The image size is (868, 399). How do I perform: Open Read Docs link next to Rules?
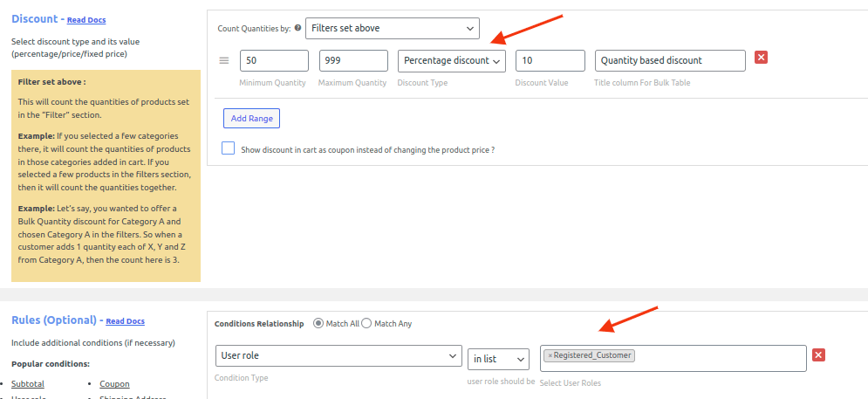click(x=126, y=321)
